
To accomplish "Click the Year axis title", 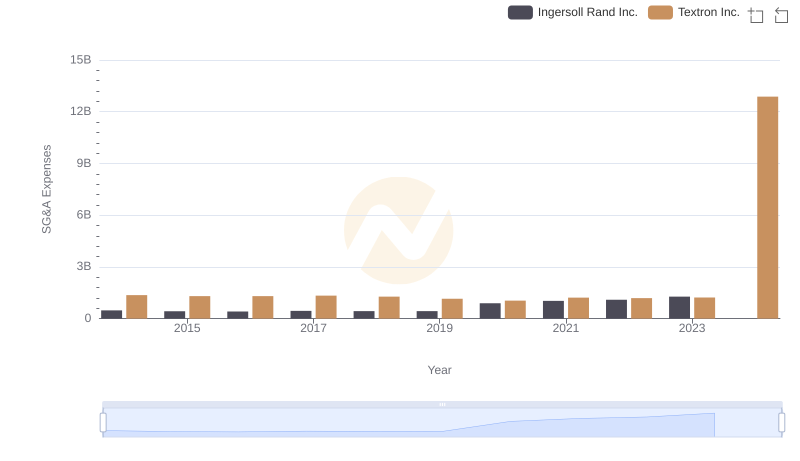I will point(439,370).
